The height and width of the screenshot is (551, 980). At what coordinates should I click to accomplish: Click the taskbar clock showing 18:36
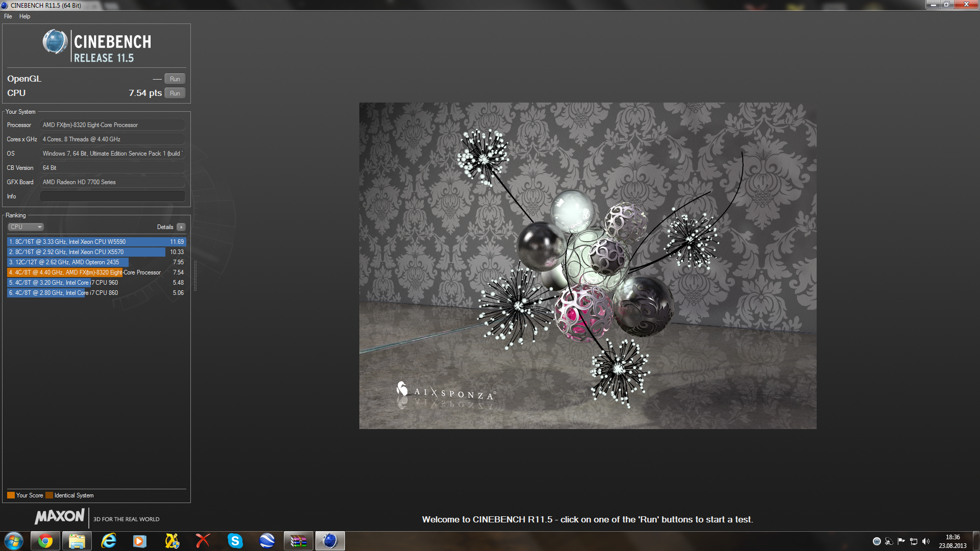pos(952,541)
